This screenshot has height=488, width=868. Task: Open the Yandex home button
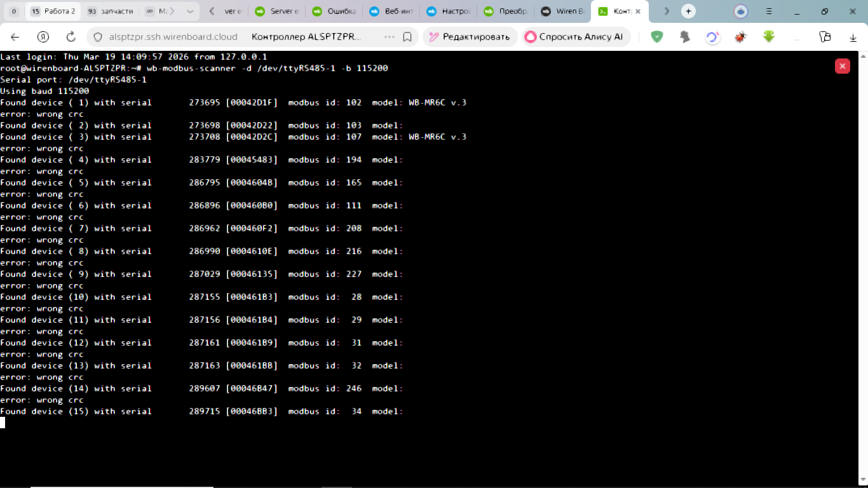click(x=43, y=37)
